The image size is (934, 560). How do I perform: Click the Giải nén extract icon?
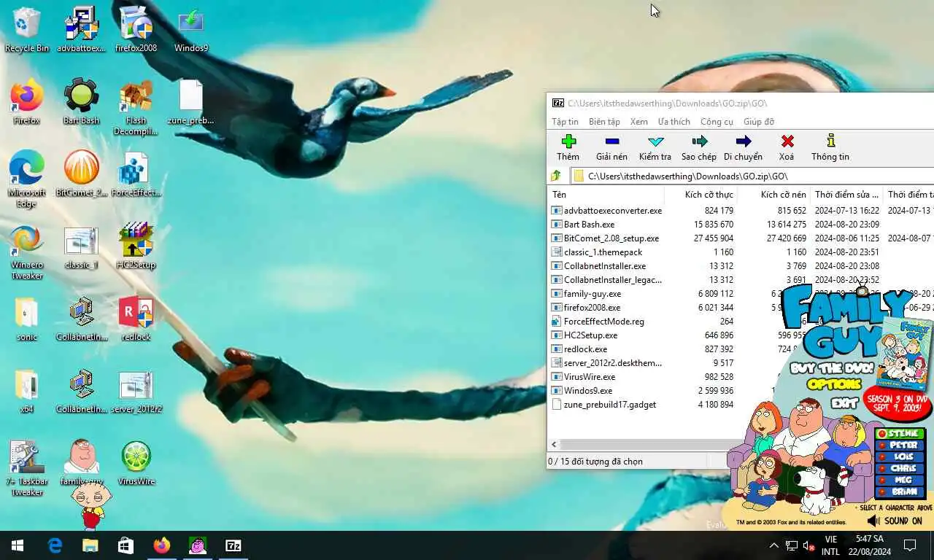click(x=611, y=141)
